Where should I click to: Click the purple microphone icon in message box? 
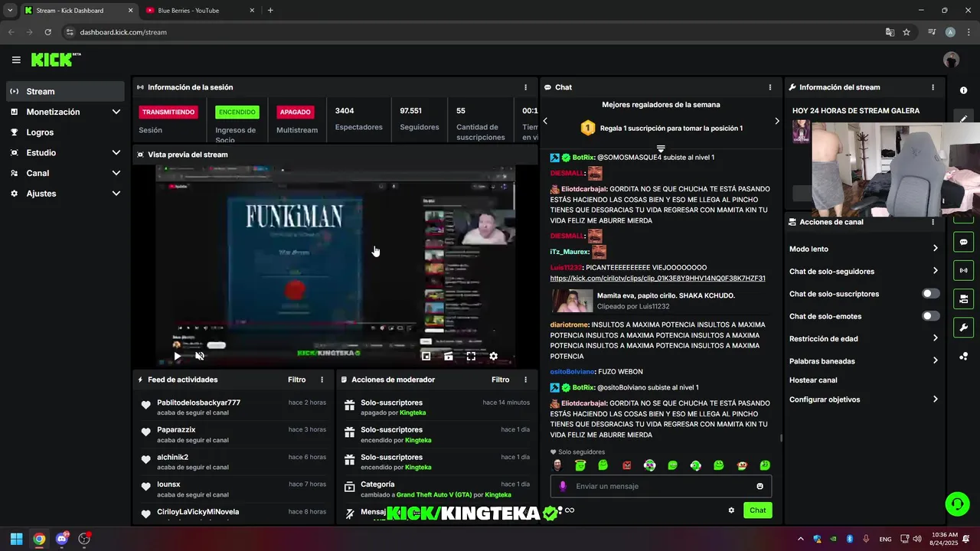(563, 486)
